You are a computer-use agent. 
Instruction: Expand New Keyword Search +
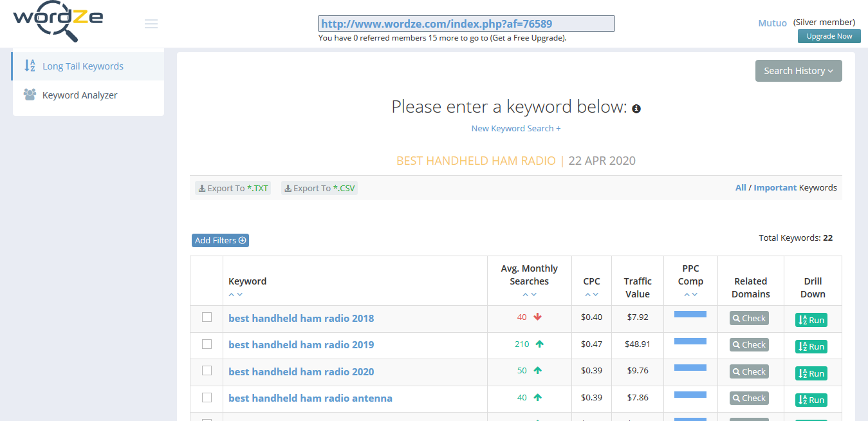coord(516,128)
